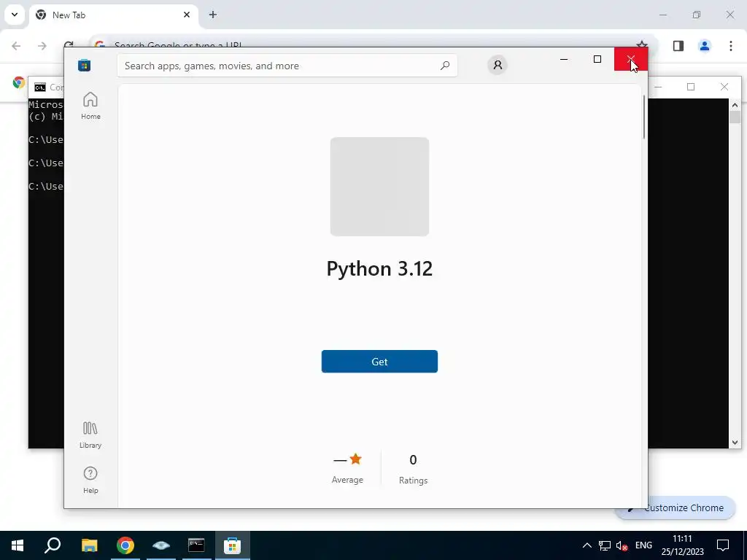This screenshot has height=560, width=747.
Task: Open Chrome profile avatar icon
Action: [705, 46]
